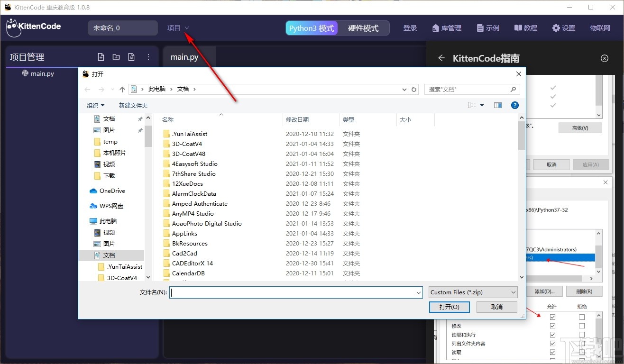Click the KittenCode cat logo
624x364 pixels.
(x=15, y=27)
